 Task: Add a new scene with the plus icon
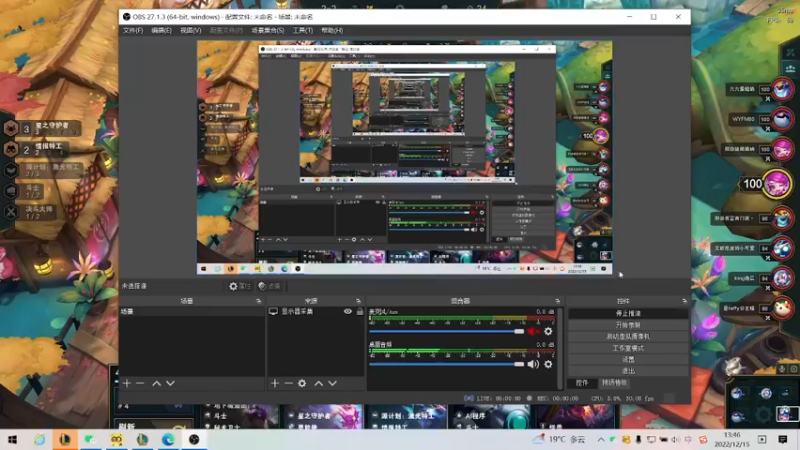point(127,383)
